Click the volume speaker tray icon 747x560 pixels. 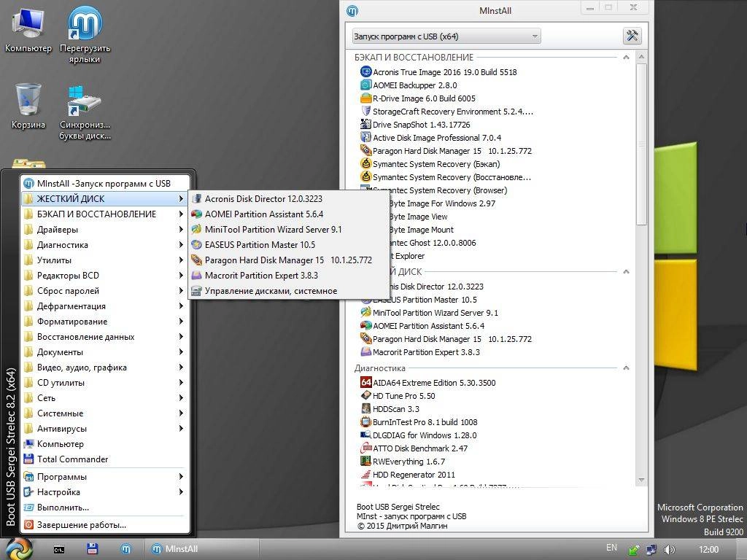[x=670, y=550]
